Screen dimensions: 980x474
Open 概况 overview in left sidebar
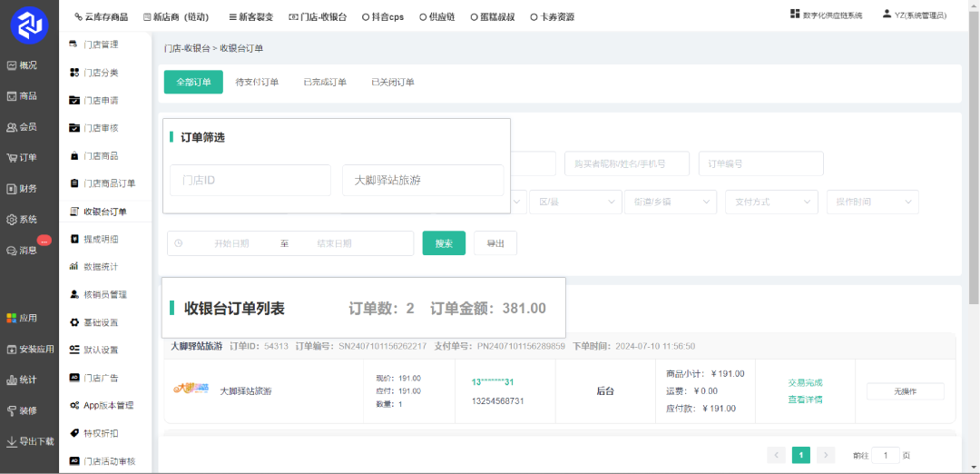[23, 65]
